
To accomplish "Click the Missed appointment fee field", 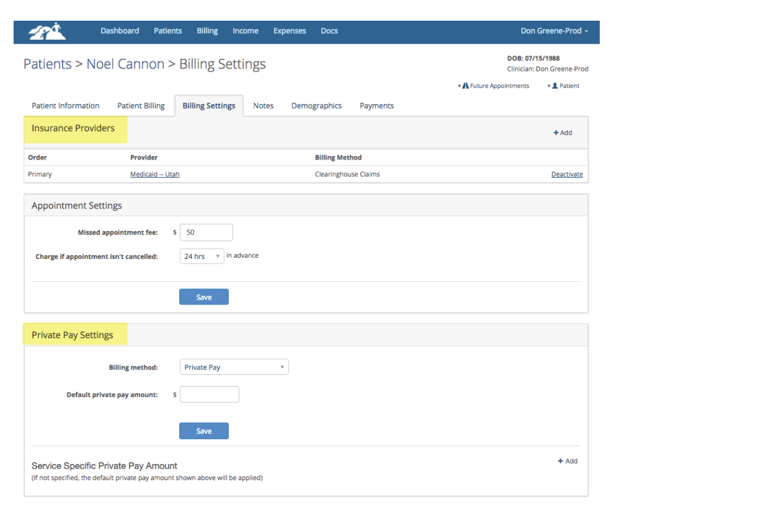I will (x=206, y=232).
